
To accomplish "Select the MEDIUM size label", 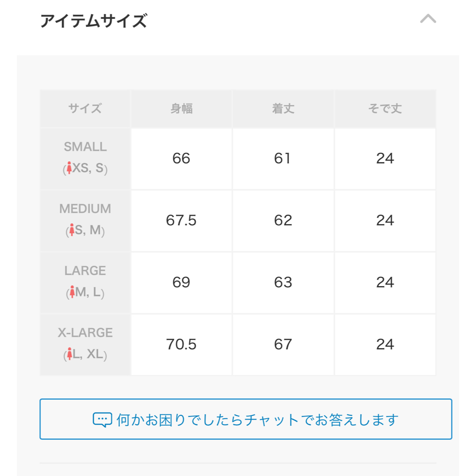I will [86, 209].
